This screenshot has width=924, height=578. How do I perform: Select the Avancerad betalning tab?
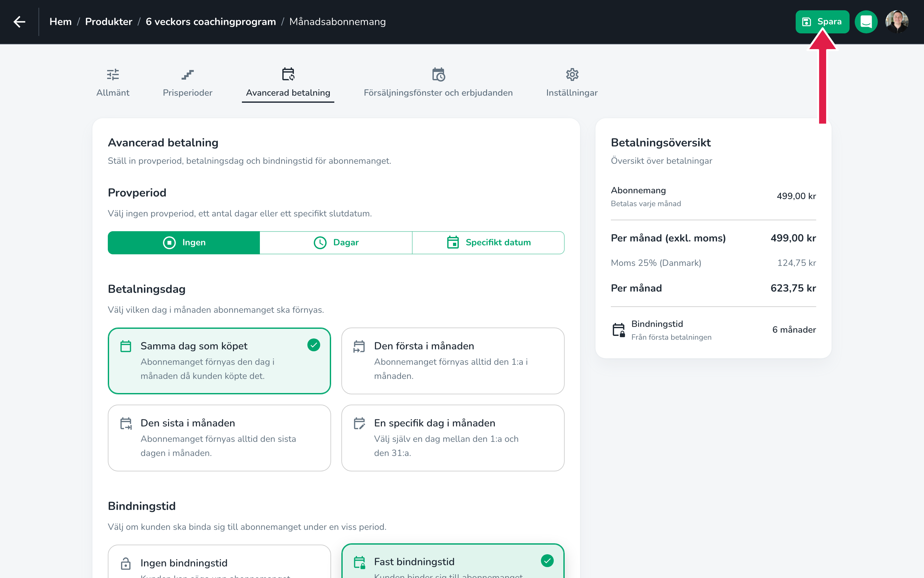click(x=288, y=83)
